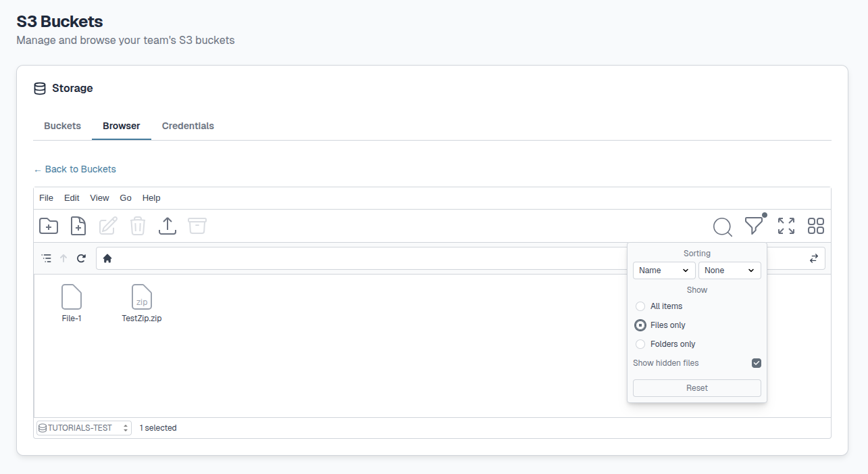Open the View menu
This screenshot has height=474, width=868.
[99, 198]
